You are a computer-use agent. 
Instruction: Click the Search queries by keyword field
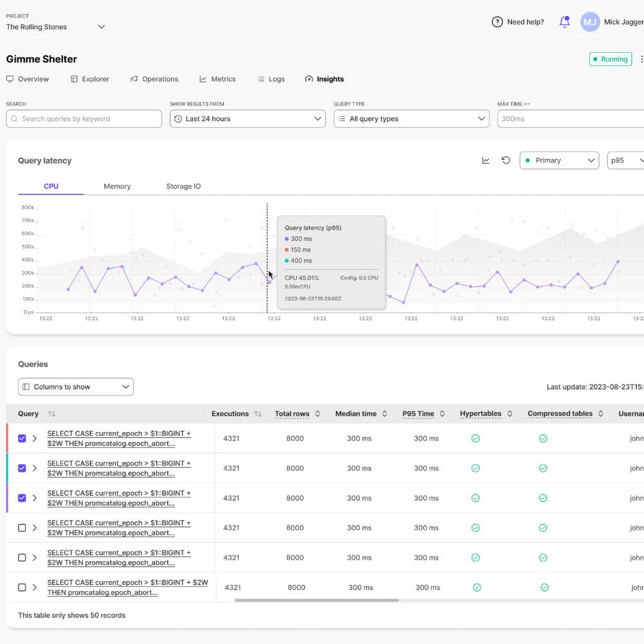[84, 119]
